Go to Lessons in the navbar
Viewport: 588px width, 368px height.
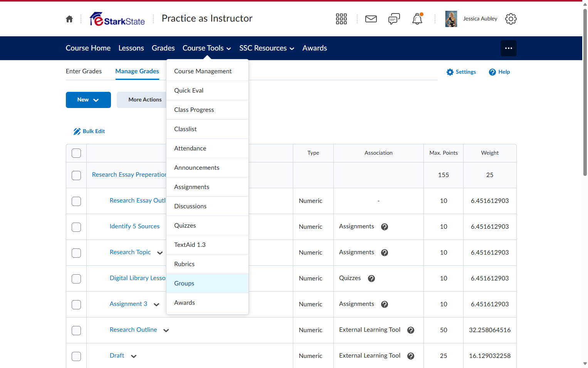pos(131,48)
